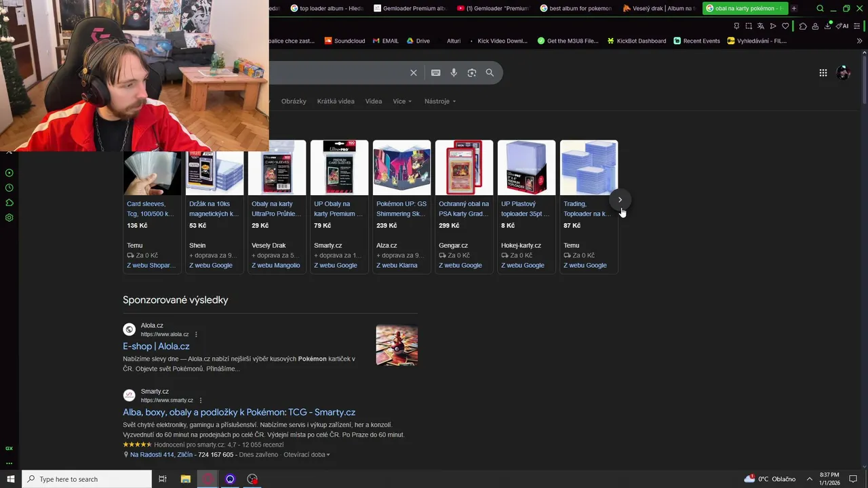Image resolution: width=868 pixels, height=488 pixels.
Task: Switch to Krátká videa search tab
Action: tap(336, 101)
